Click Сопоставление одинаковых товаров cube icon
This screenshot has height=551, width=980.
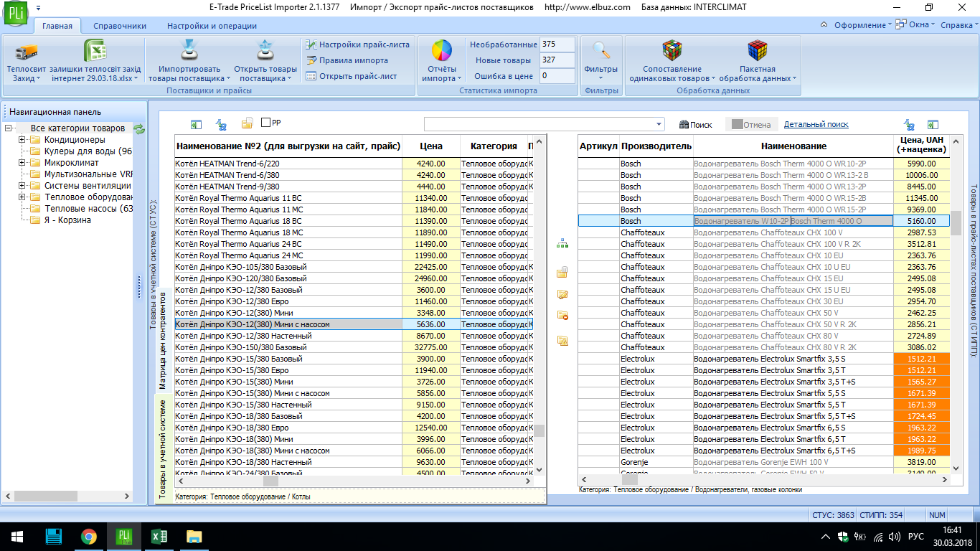(x=672, y=52)
